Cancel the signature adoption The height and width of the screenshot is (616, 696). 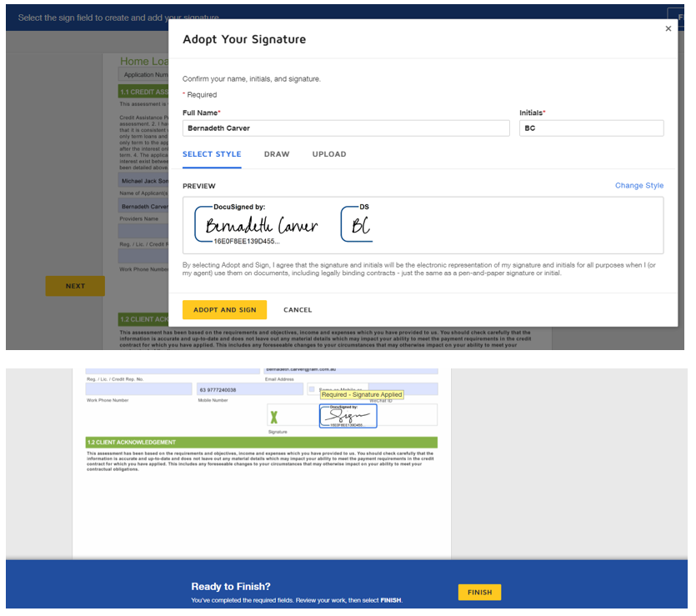coord(298,310)
